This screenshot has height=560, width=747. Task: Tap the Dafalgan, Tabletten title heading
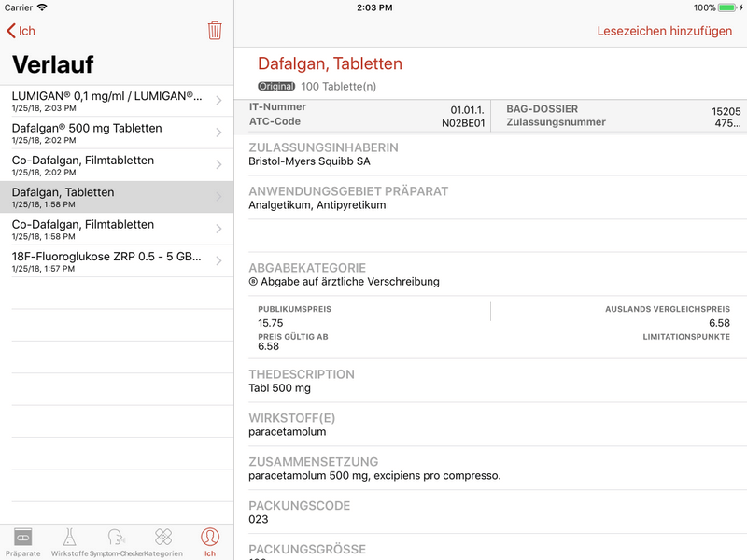tap(330, 64)
